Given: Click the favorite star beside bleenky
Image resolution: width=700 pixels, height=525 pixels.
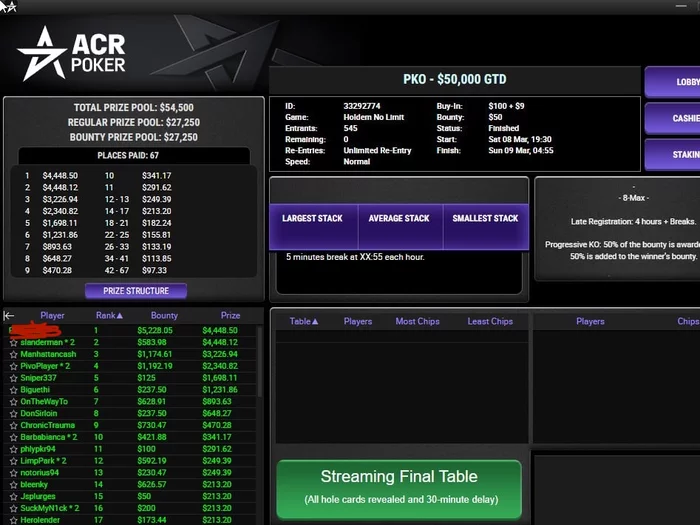Looking at the screenshot, I should (x=13, y=485).
